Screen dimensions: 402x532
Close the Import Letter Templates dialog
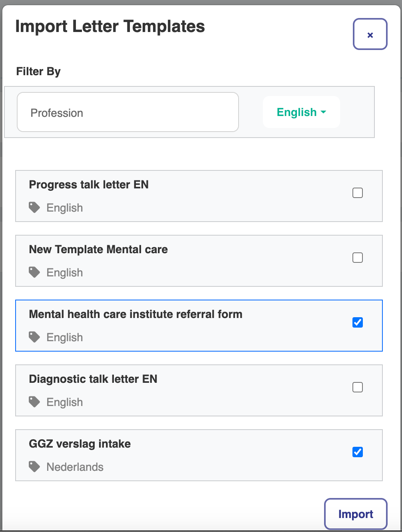point(370,34)
